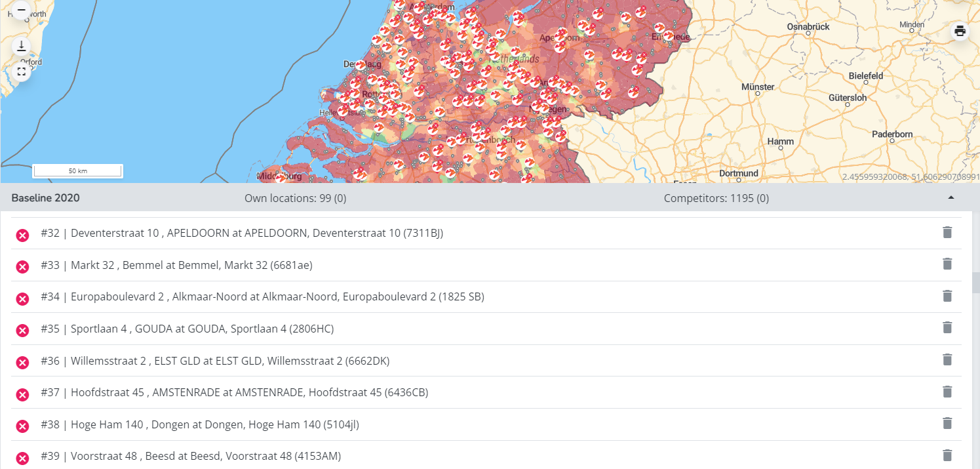Click the trash icon beside Hoge Ham 140

point(947,424)
